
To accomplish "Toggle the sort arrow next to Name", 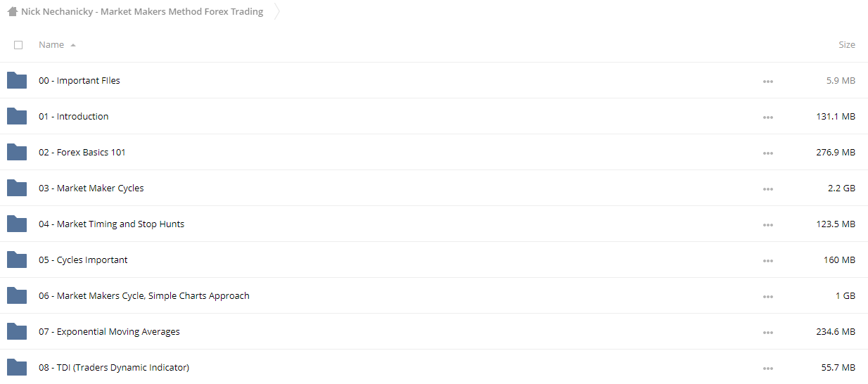I will [x=73, y=45].
